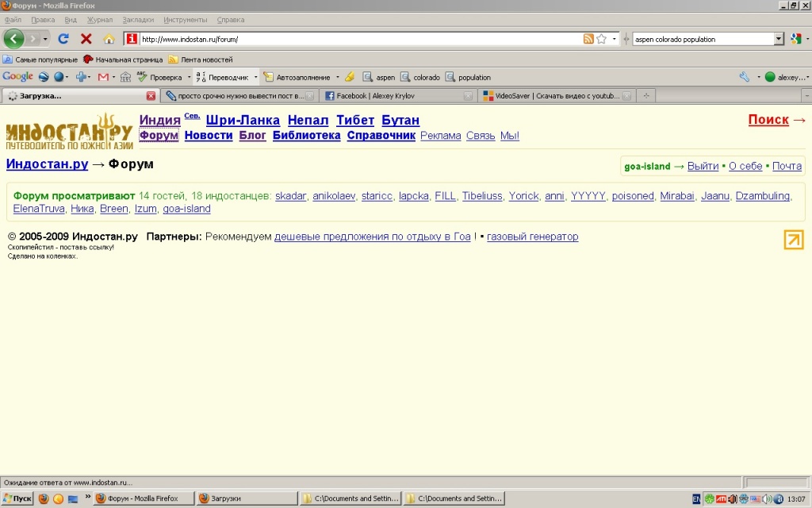Reload the page with the refresh icon

click(63, 38)
